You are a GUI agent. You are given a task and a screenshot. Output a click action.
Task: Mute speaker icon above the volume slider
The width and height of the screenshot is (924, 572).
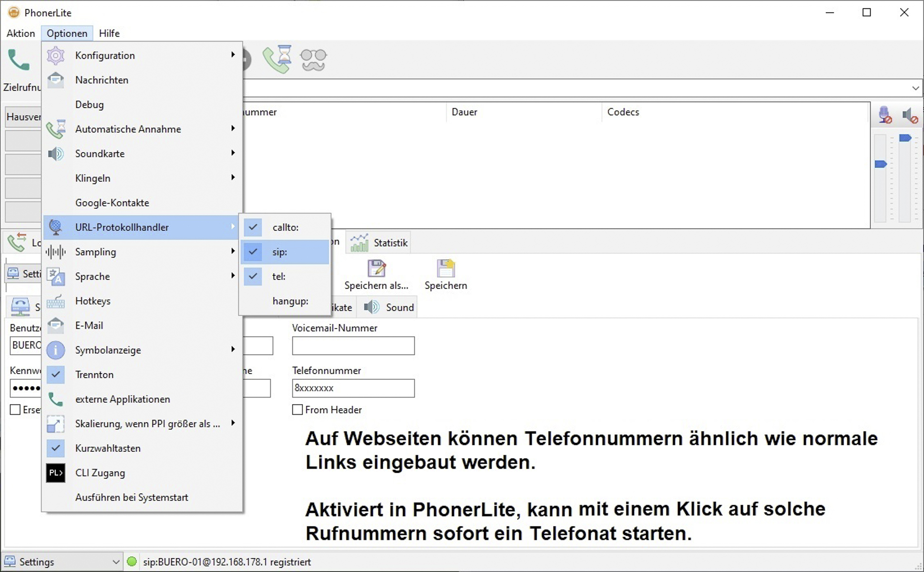pos(910,115)
